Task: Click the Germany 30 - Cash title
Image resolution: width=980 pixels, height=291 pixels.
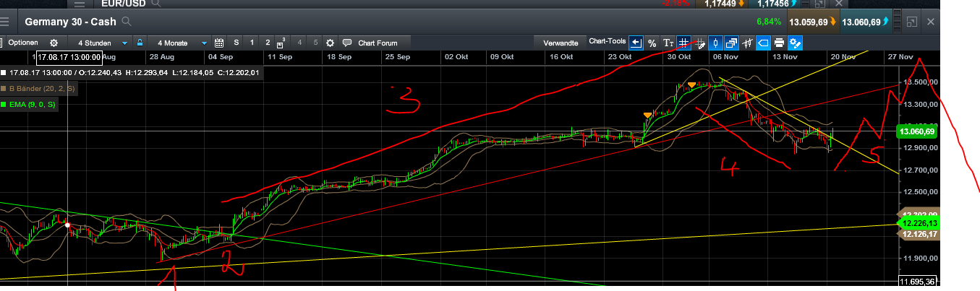Action: 71,22
